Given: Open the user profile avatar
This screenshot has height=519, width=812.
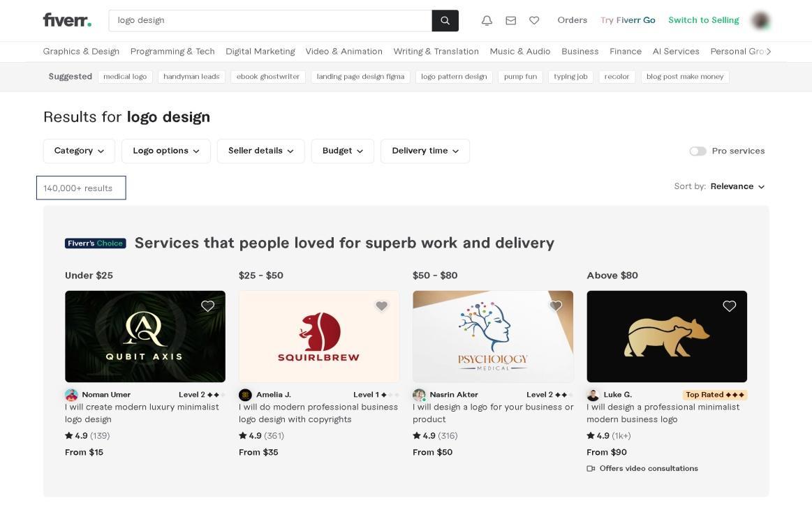Looking at the screenshot, I should pos(760,21).
